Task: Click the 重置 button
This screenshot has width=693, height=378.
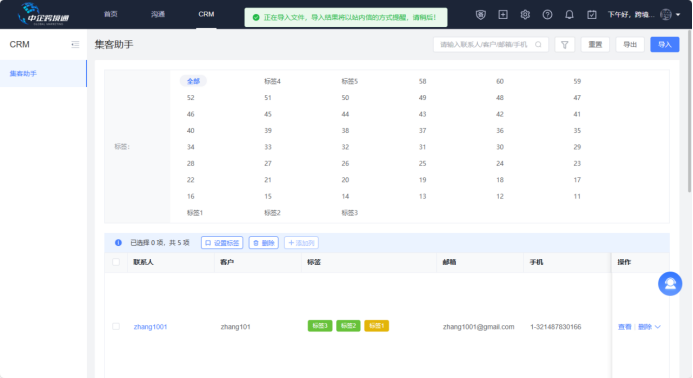Action: [x=595, y=44]
